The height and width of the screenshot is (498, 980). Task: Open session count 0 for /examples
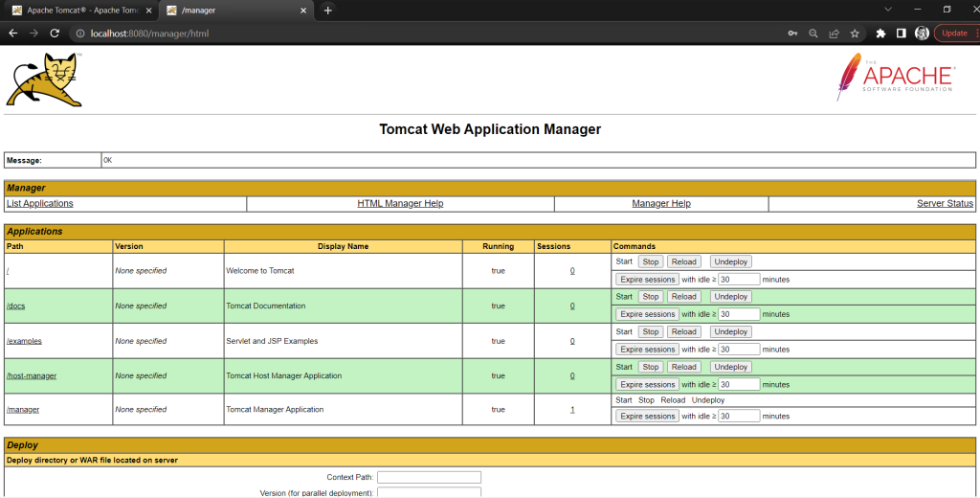click(572, 341)
